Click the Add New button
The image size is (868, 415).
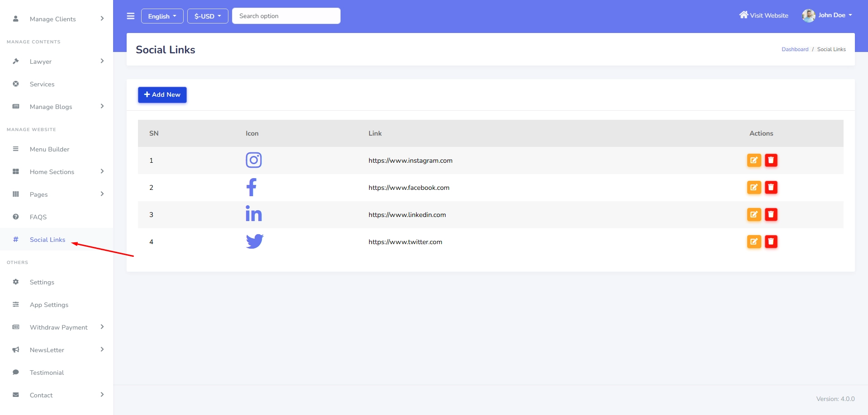(162, 94)
